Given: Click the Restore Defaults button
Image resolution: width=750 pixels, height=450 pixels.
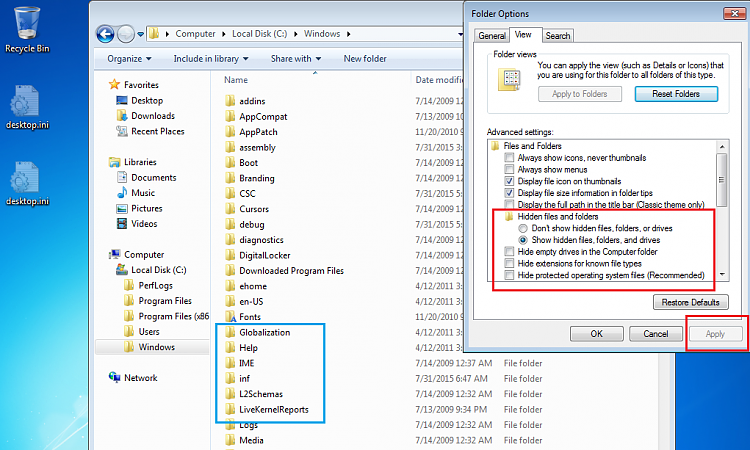Looking at the screenshot, I should click(691, 302).
